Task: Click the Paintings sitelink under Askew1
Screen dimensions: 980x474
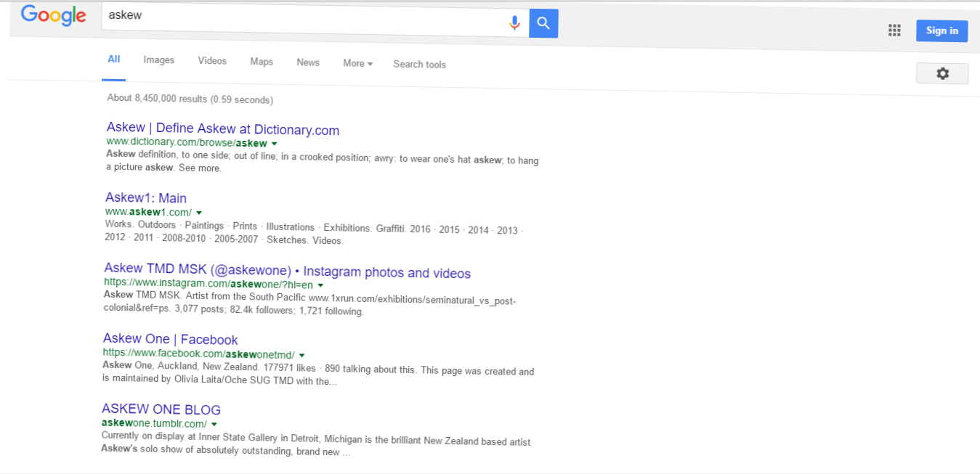Action: (x=204, y=226)
